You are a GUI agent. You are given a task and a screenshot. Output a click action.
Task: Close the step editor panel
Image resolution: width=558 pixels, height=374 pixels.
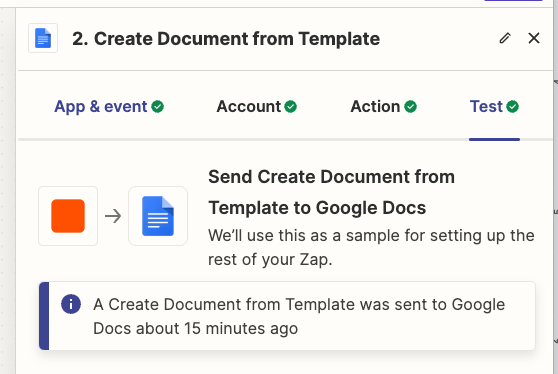tap(534, 38)
